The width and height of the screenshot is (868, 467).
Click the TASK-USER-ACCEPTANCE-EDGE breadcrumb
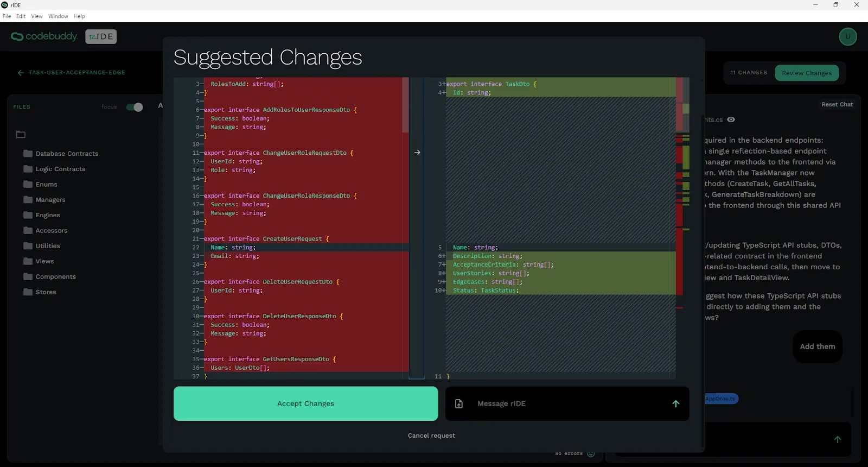point(77,73)
